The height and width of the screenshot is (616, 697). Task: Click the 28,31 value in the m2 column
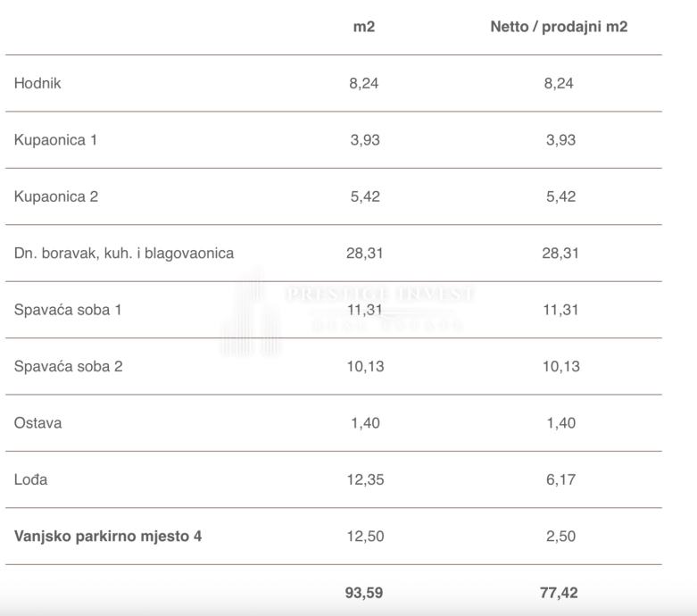pyautogui.click(x=364, y=254)
